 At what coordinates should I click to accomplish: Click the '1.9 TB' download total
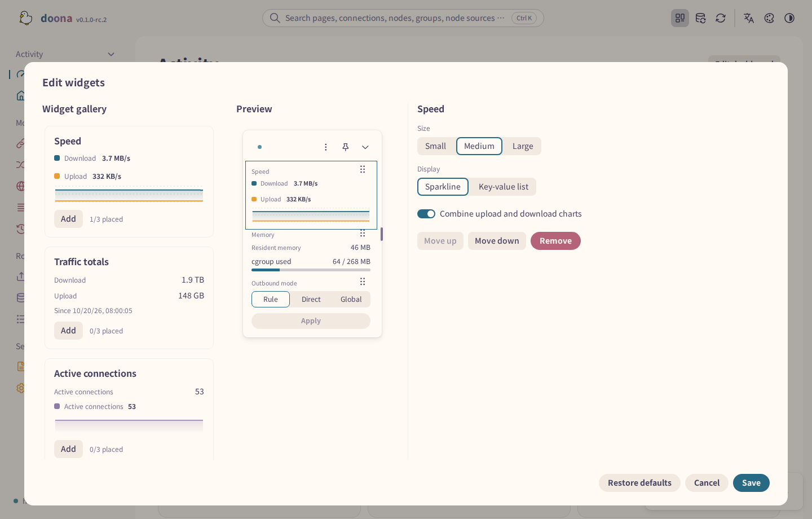(x=193, y=280)
